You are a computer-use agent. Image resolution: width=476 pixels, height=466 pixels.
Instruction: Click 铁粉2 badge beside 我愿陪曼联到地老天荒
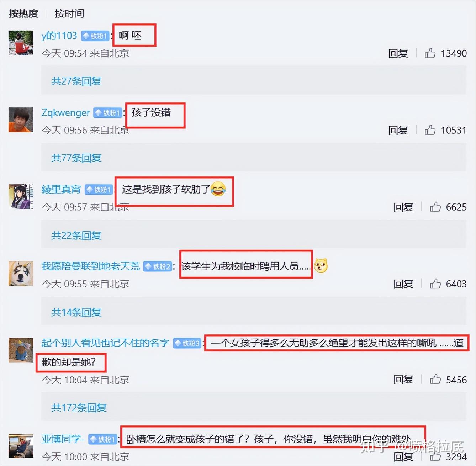pyautogui.click(x=158, y=266)
